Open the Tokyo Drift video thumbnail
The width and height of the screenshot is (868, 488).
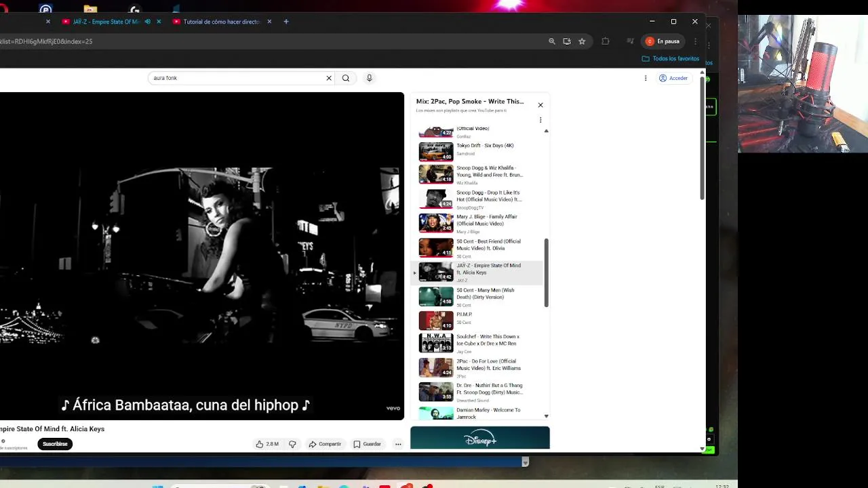[x=436, y=151]
